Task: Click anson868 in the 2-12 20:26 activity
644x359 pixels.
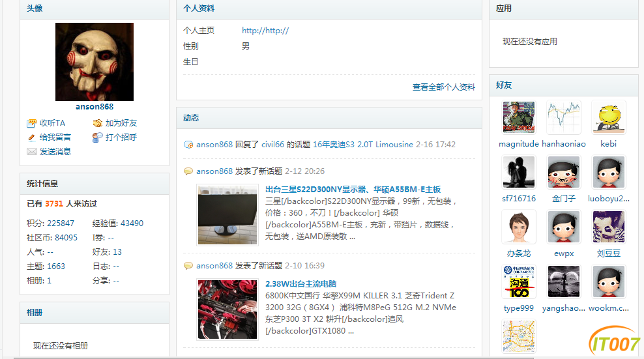Action: pos(214,171)
